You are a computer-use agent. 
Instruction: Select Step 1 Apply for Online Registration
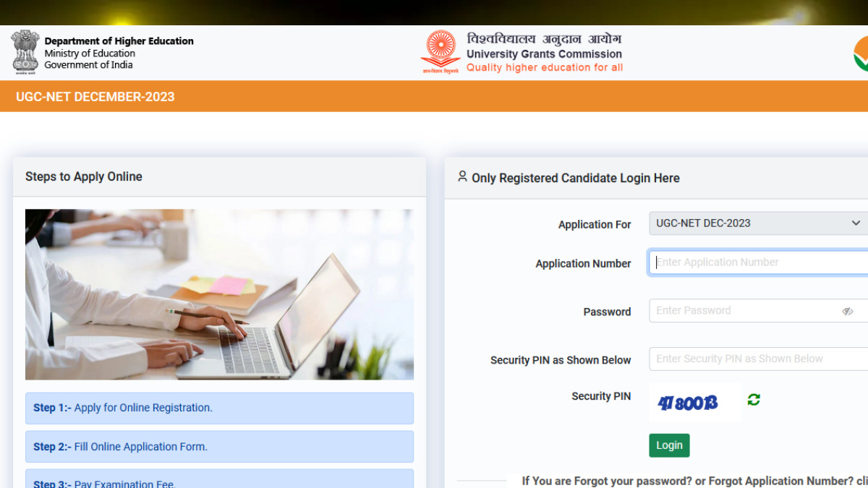219,408
